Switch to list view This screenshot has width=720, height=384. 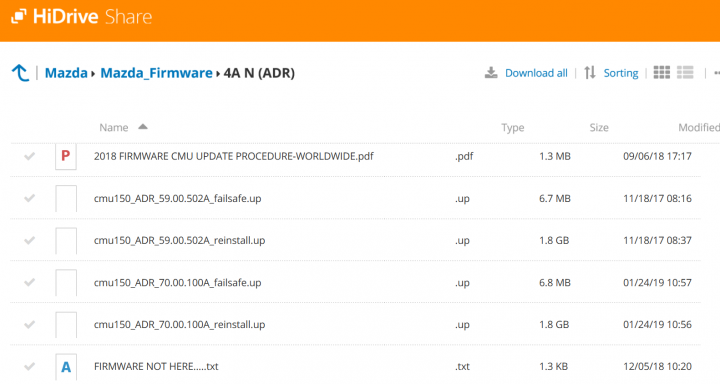pos(685,72)
